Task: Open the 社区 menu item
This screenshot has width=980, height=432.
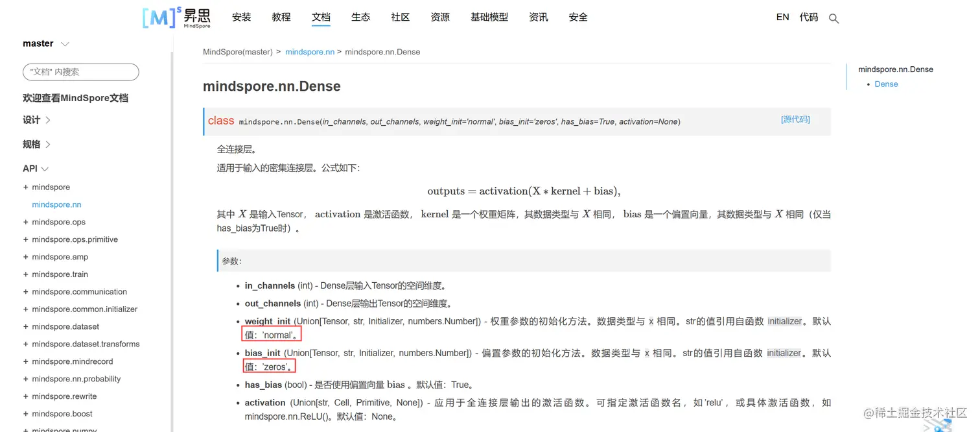Action: point(401,18)
